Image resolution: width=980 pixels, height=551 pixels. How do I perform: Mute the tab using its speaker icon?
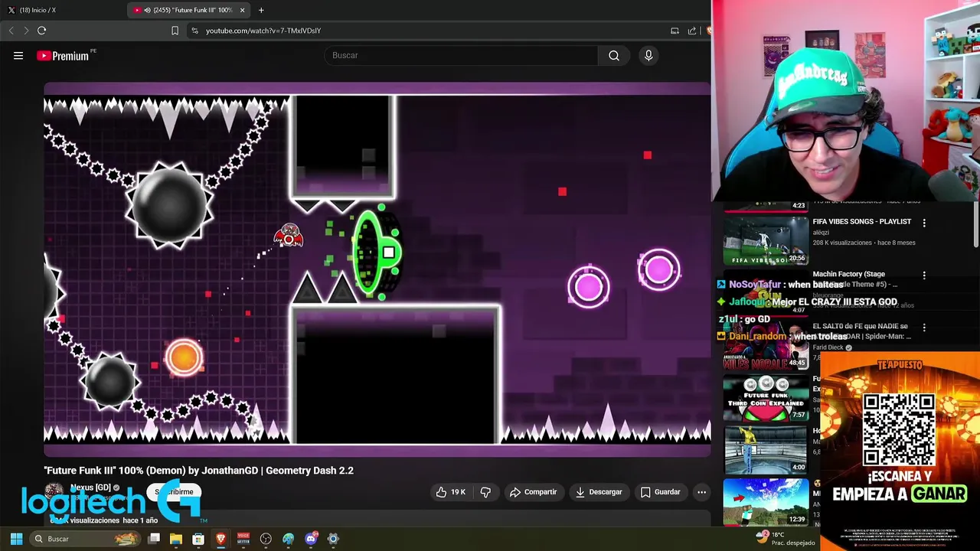click(147, 10)
